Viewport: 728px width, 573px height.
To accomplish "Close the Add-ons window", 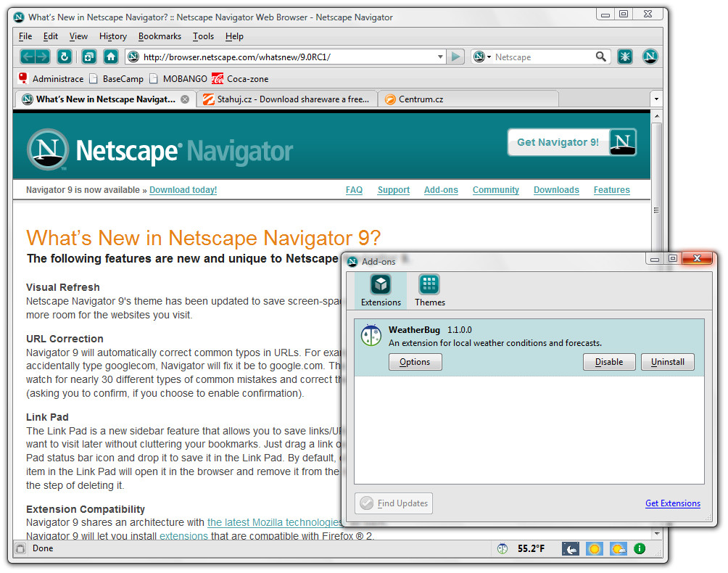I will [697, 259].
